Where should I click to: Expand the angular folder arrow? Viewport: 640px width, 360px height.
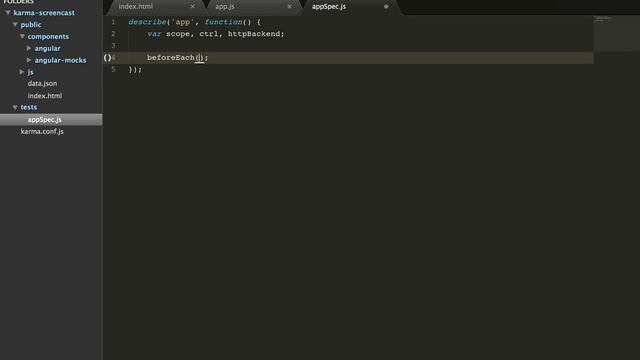coord(29,48)
